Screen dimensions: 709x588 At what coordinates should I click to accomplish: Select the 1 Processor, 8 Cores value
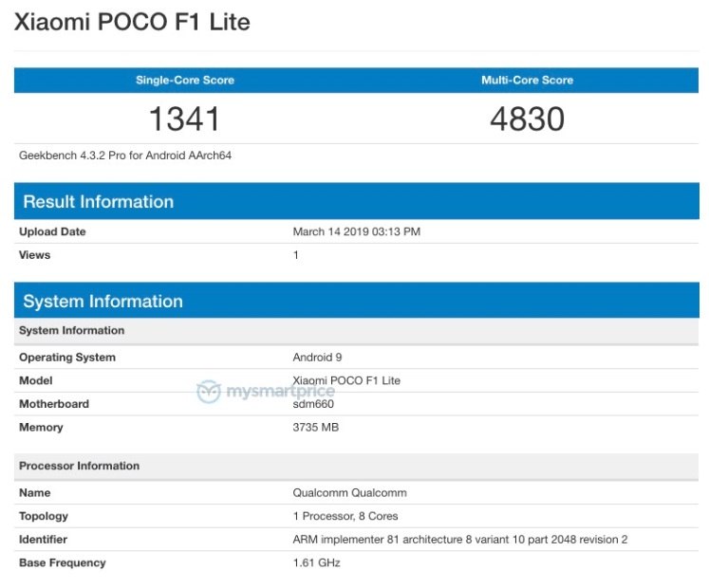click(x=345, y=516)
